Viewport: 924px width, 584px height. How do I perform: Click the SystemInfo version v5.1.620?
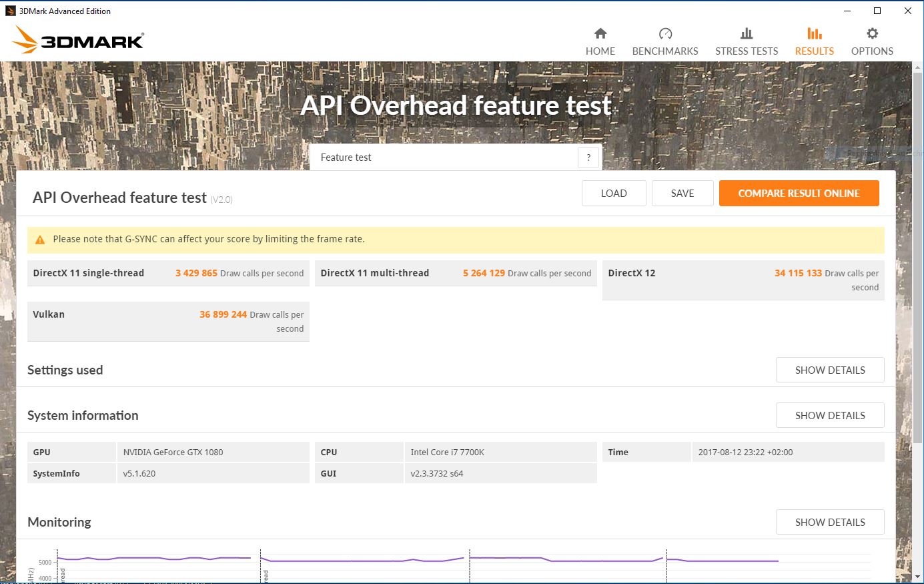point(139,473)
